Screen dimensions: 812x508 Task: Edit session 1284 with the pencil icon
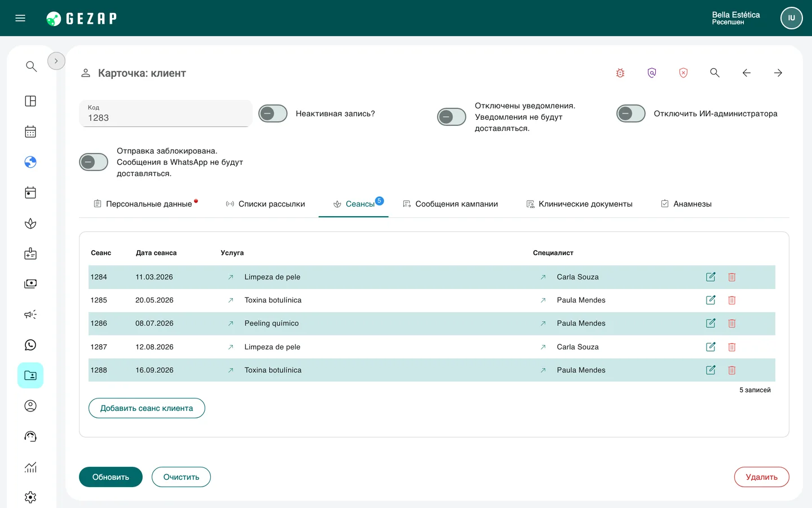tap(711, 277)
